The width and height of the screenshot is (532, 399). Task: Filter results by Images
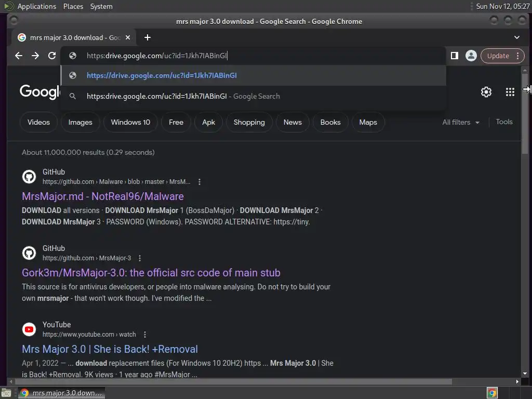coord(80,122)
